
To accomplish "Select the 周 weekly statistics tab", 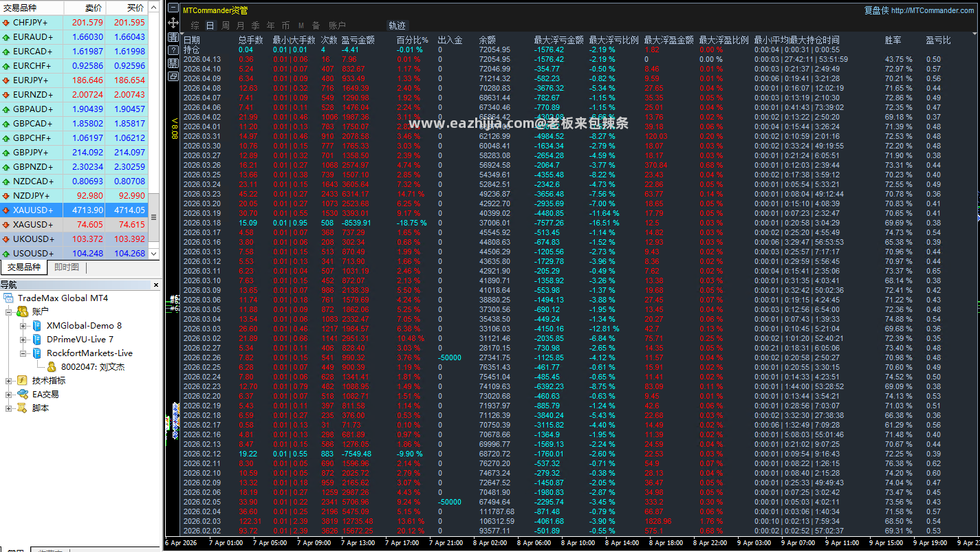I will (x=225, y=26).
